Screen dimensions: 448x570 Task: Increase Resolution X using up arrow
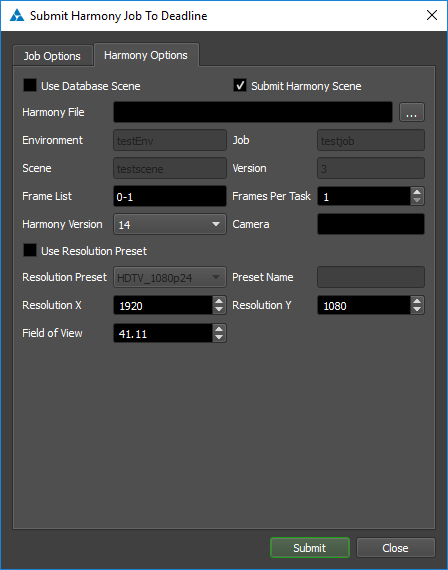(219, 301)
